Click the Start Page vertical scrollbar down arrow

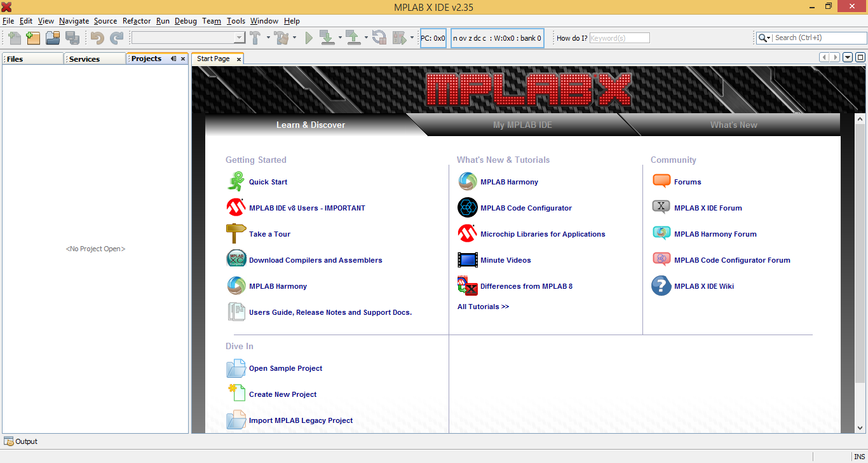tap(860, 428)
